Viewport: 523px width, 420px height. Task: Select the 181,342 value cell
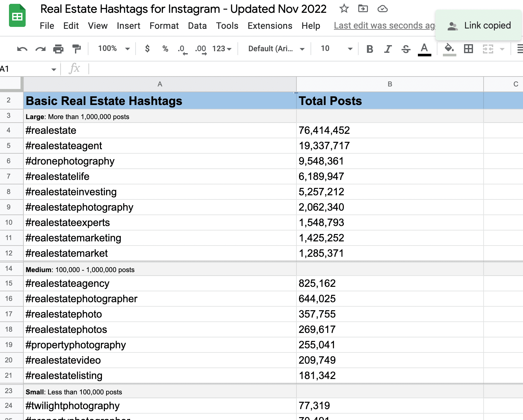pyautogui.click(x=390, y=376)
